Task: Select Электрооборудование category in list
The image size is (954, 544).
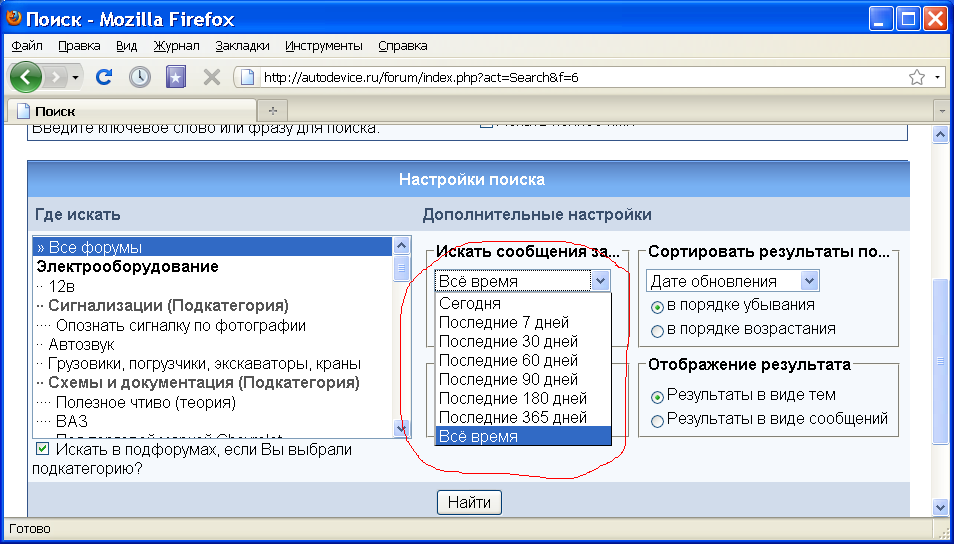Action: pos(213,267)
